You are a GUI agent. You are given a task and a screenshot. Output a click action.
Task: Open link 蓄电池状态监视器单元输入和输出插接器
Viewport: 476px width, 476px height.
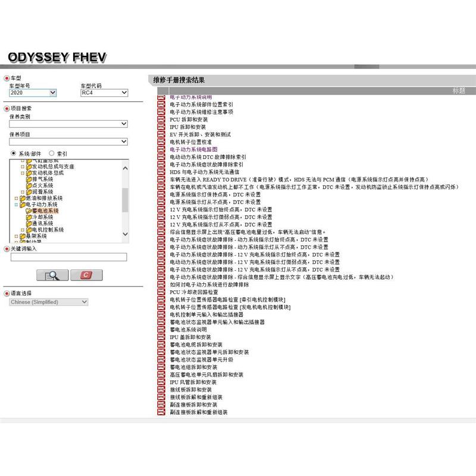(217, 322)
